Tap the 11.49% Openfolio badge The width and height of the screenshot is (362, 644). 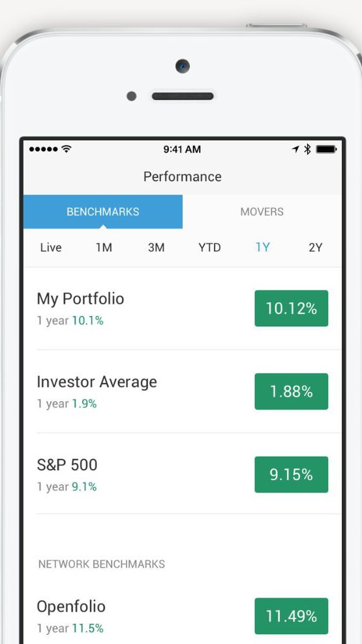coord(292,616)
